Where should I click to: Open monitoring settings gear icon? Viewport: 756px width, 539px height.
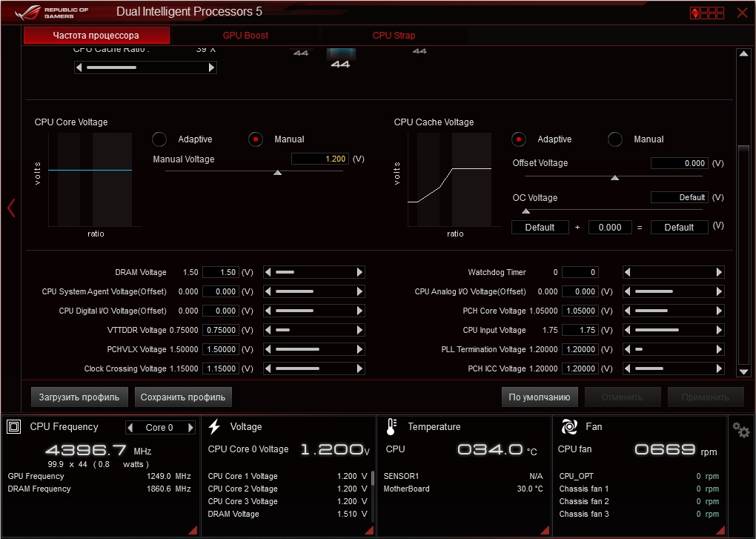[x=740, y=429]
